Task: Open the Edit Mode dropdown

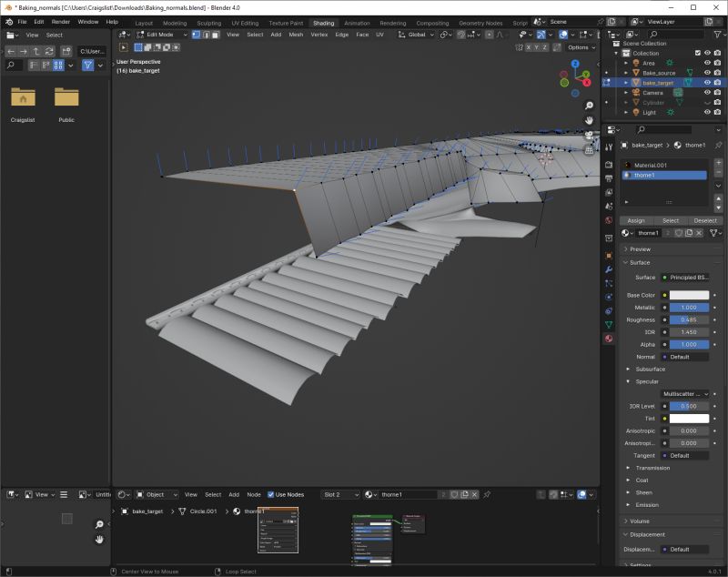Action: click(x=163, y=35)
